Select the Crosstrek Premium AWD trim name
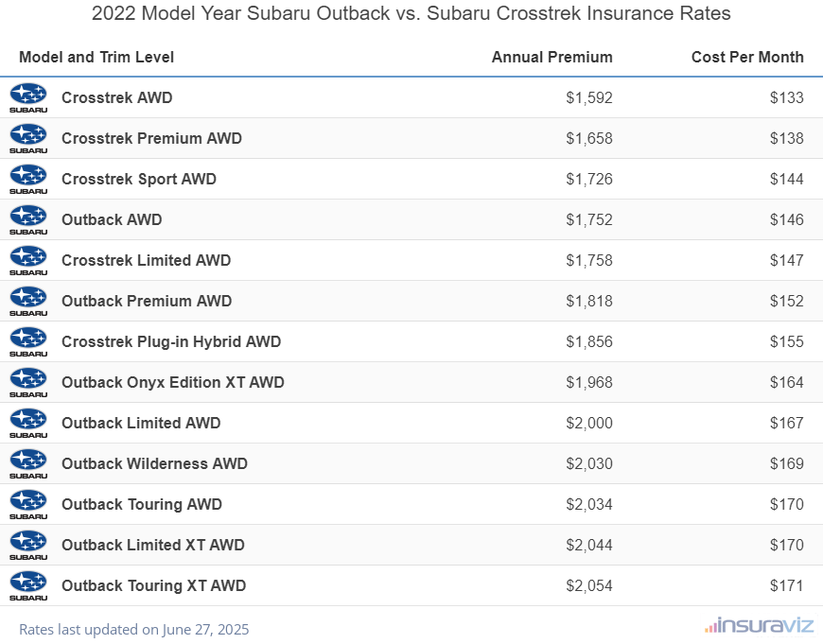This screenshot has height=644, width=823. pyautogui.click(x=151, y=139)
